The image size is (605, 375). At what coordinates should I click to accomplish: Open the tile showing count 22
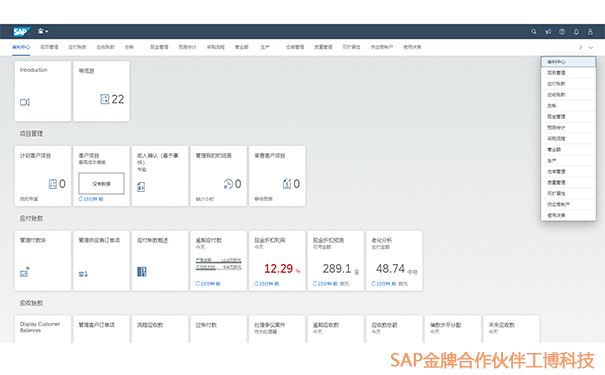101,91
